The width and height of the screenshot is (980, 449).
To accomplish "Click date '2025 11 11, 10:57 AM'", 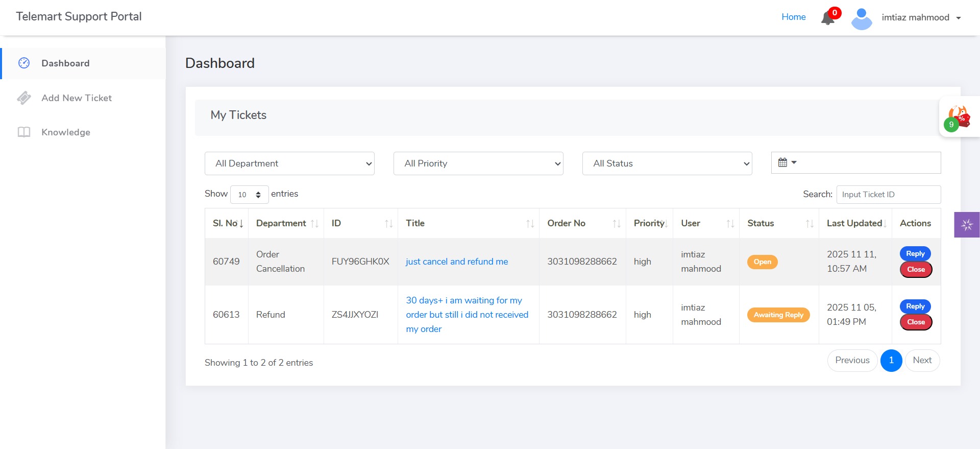I will coord(851,262).
